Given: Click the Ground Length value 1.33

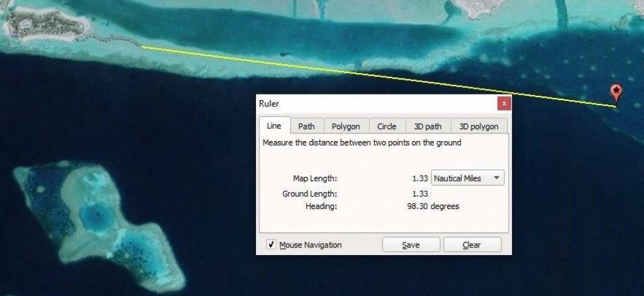Looking at the screenshot, I should [420, 193].
